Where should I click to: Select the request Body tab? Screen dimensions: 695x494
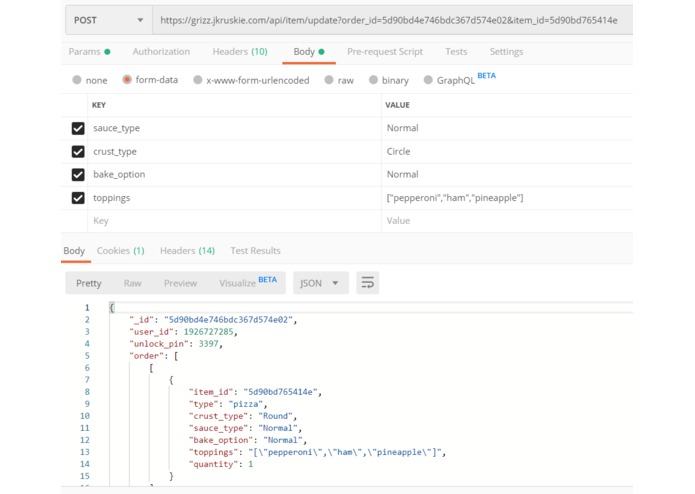(x=309, y=52)
